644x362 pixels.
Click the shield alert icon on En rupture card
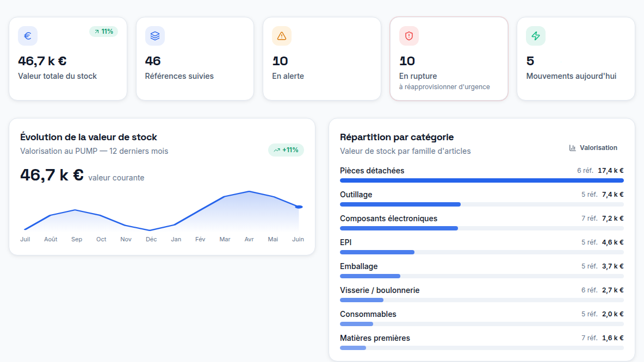pyautogui.click(x=409, y=36)
